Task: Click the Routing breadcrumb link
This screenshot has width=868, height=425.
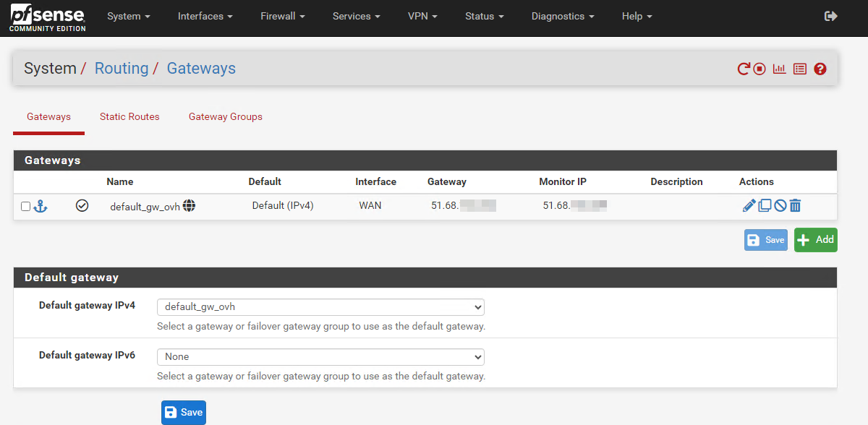Action: [122, 69]
